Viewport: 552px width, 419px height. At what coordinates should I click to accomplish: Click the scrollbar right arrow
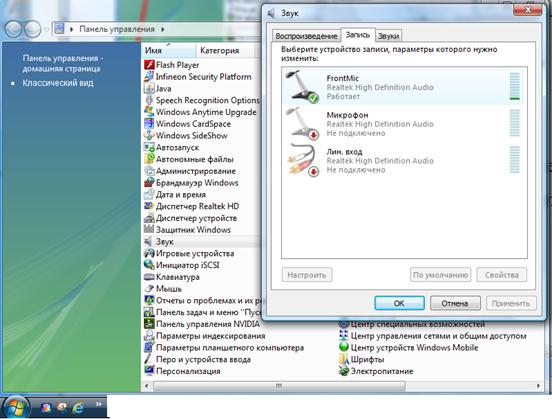pos(539,386)
